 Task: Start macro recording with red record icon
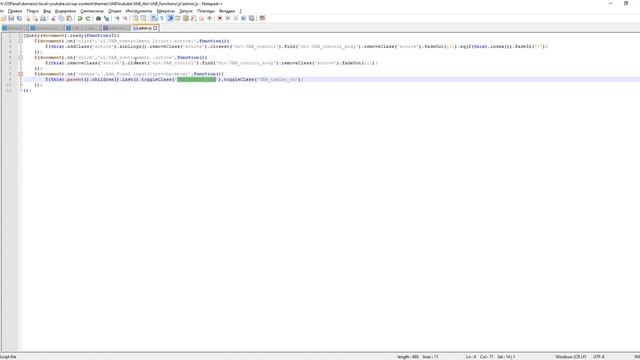click(220, 18)
